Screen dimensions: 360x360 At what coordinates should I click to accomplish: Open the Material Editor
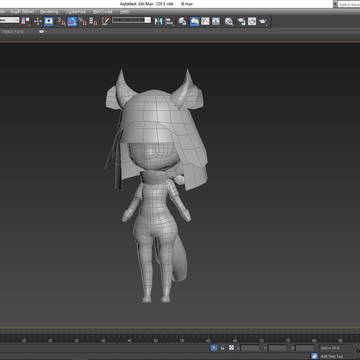[229, 21]
